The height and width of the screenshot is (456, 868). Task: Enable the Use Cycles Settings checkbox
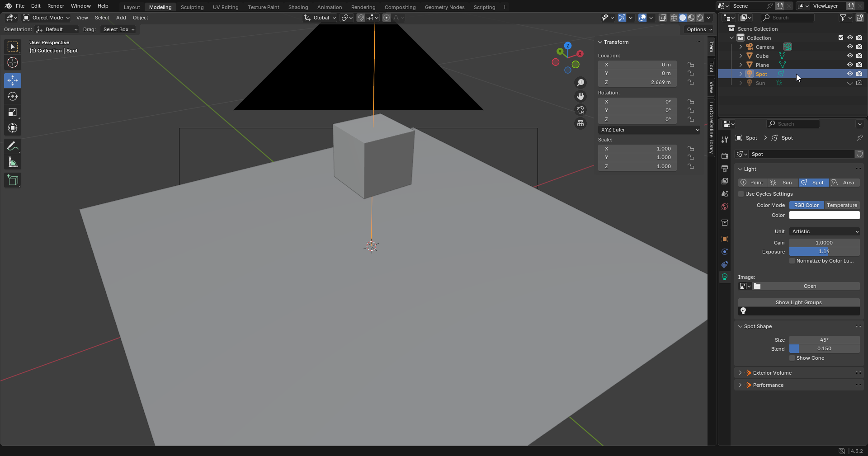tap(741, 194)
